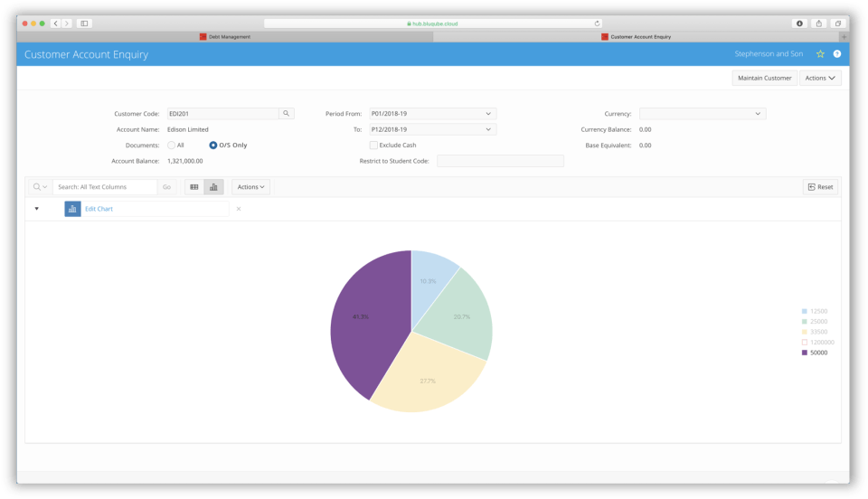
Task: Open the report Actions menu
Action: tap(250, 187)
